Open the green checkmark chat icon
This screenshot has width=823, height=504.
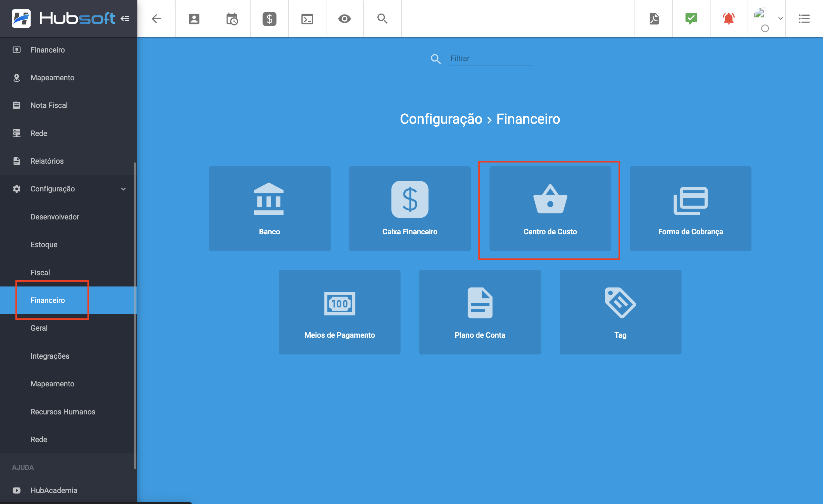pyautogui.click(x=691, y=18)
